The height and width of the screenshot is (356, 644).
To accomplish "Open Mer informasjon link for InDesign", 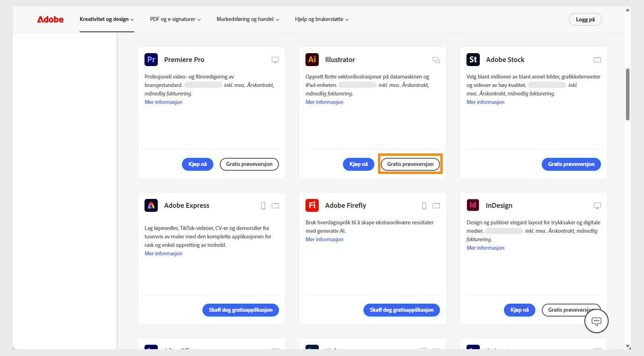I will 485,248.
